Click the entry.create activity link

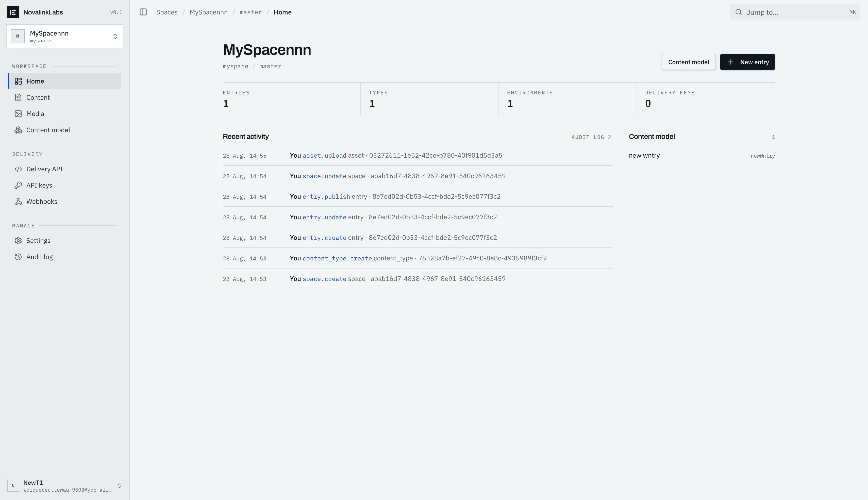click(324, 238)
